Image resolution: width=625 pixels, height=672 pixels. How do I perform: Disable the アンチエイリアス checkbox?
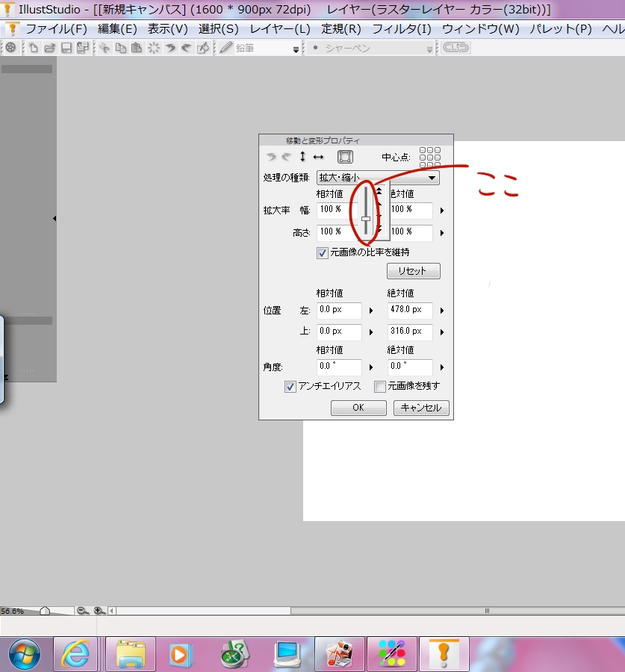[290, 387]
